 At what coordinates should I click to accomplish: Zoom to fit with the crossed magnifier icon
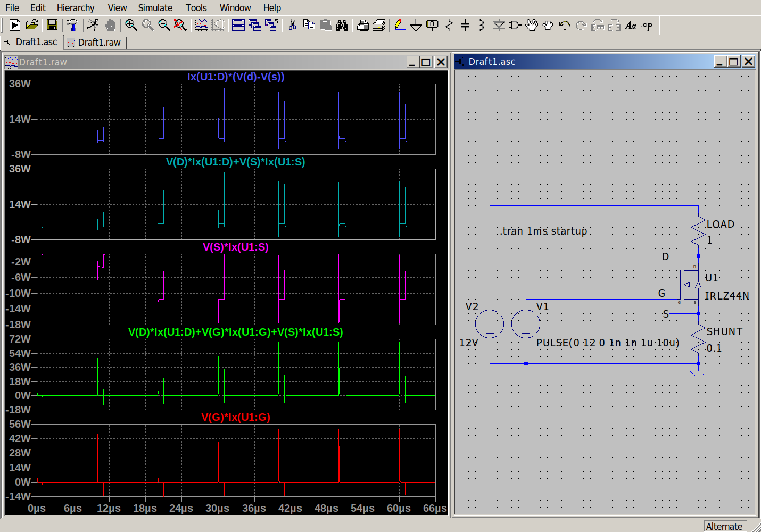click(x=180, y=25)
